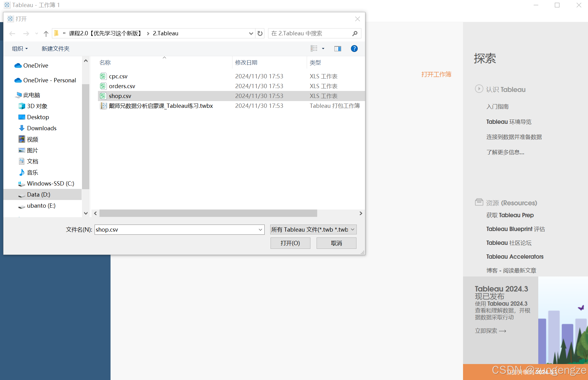Image resolution: width=588 pixels, height=380 pixels.
Task: Open the 组织 menu
Action: pyautogui.click(x=20, y=49)
